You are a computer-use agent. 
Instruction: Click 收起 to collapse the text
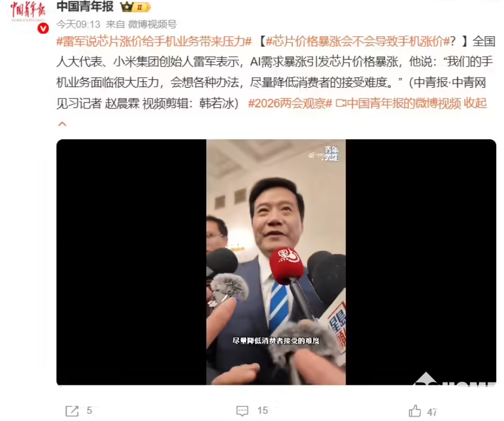tap(475, 103)
